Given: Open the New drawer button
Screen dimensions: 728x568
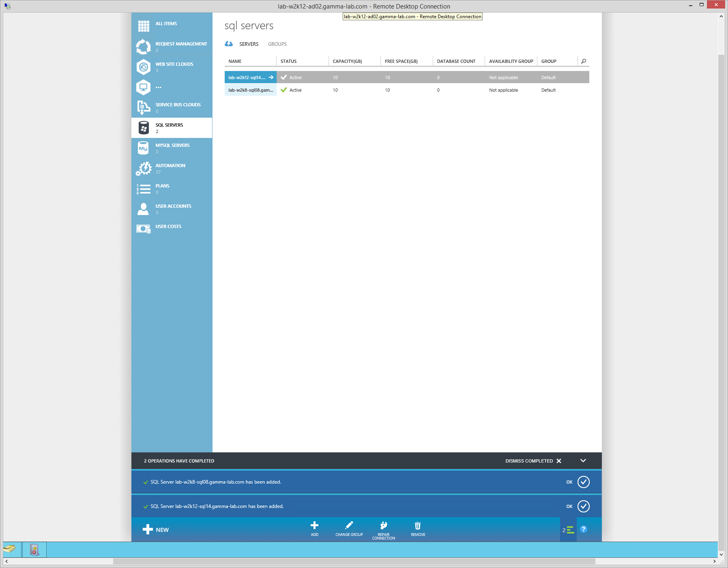Looking at the screenshot, I should 156,529.
